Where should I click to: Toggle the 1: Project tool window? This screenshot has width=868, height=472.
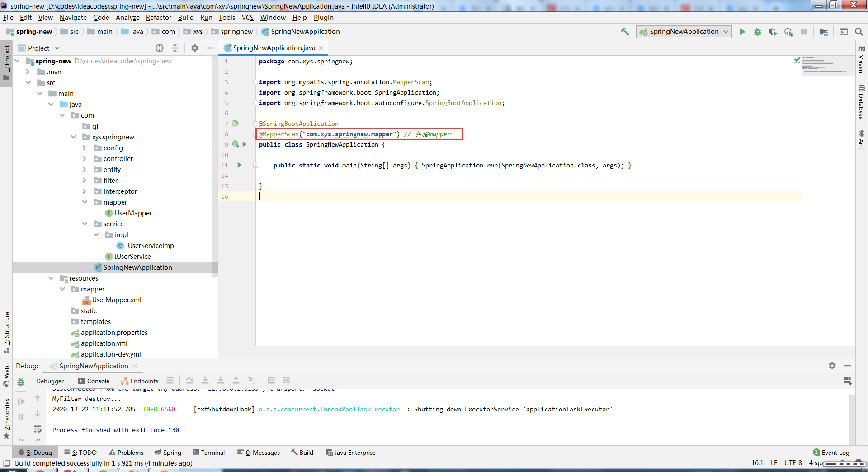[6, 62]
